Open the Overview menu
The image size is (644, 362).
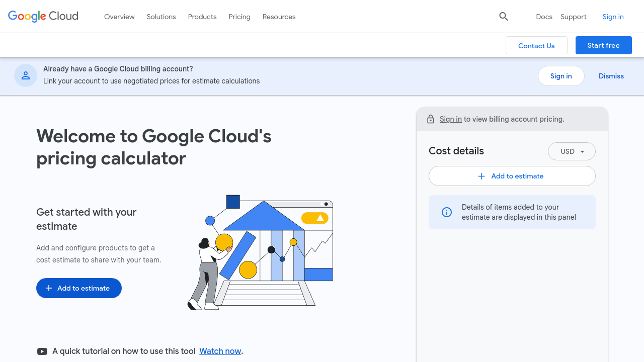(x=119, y=17)
